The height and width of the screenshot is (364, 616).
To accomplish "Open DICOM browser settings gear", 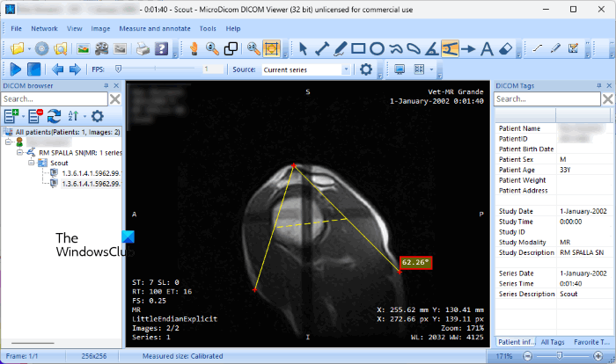I will pyautogui.click(x=98, y=116).
